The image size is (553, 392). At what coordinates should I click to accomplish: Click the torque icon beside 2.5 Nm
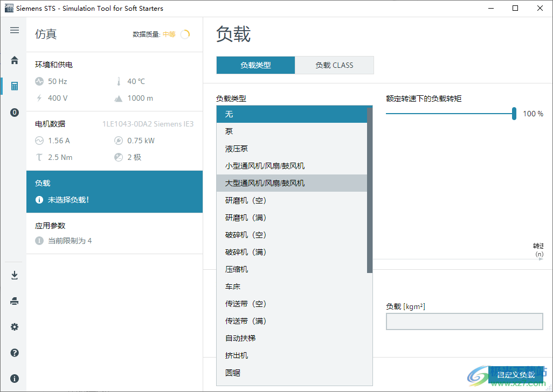39,157
